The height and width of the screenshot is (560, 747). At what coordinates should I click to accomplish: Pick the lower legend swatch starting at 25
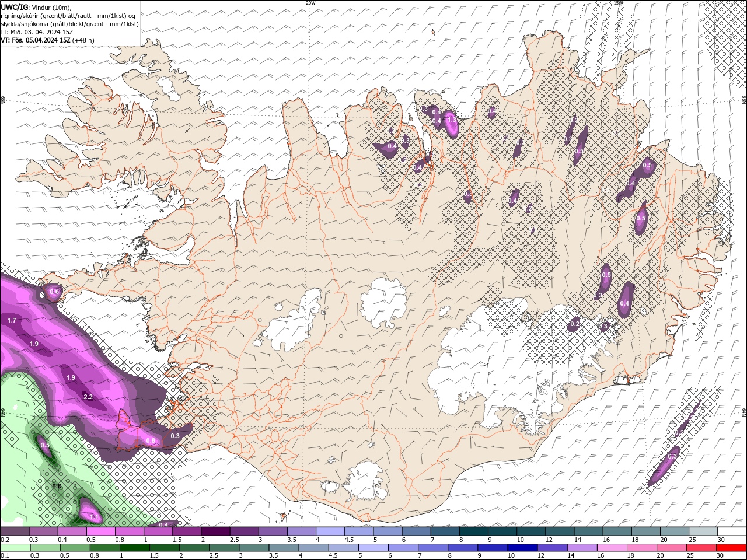click(x=701, y=548)
